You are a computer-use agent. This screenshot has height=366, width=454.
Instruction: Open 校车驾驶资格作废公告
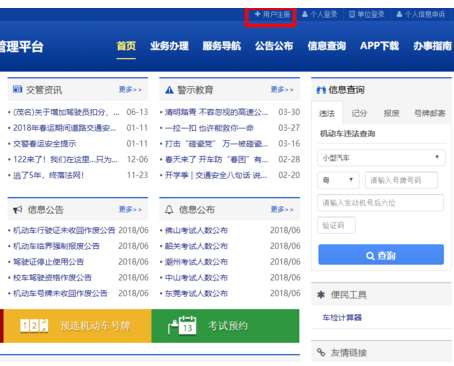(x=52, y=277)
